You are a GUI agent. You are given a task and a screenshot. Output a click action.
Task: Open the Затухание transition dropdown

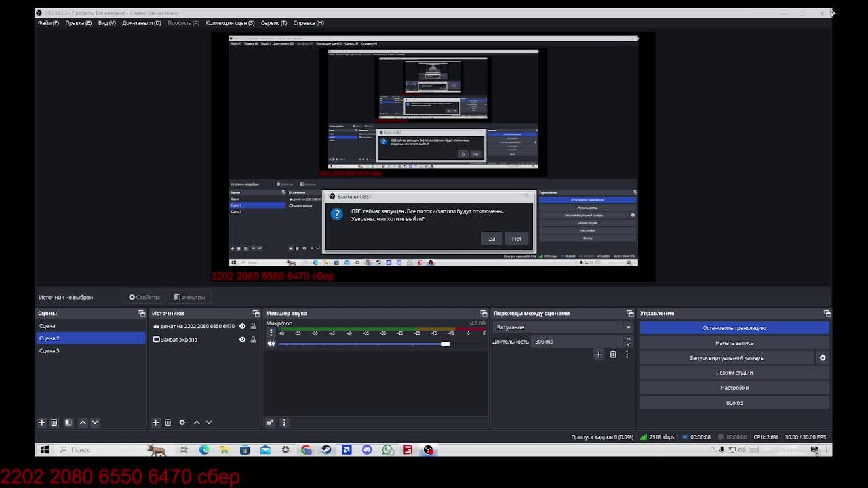click(563, 327)
